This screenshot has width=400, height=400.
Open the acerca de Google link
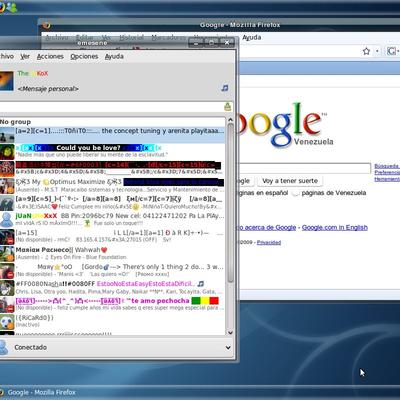(267, 227)
